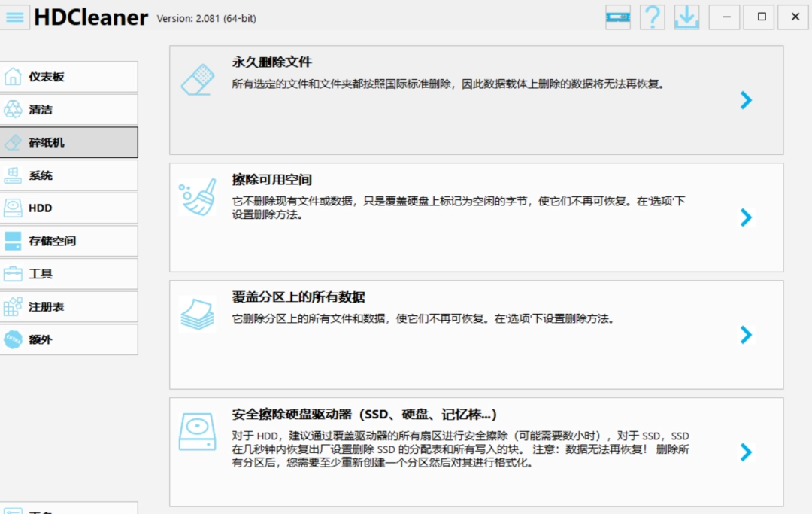Click the 永久删除文件 title

[272, 62]
